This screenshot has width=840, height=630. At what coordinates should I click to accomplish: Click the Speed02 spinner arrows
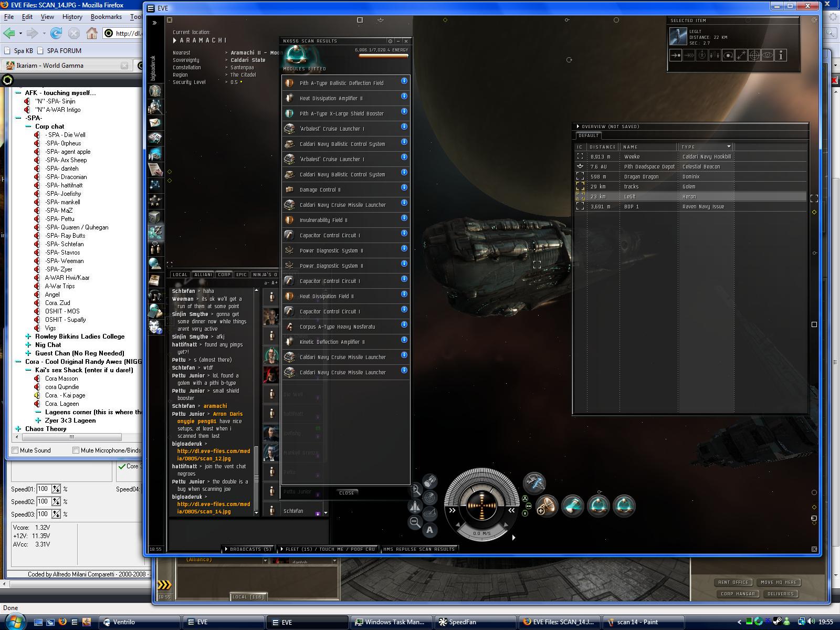pyautogui.click(x=56, y=501)
